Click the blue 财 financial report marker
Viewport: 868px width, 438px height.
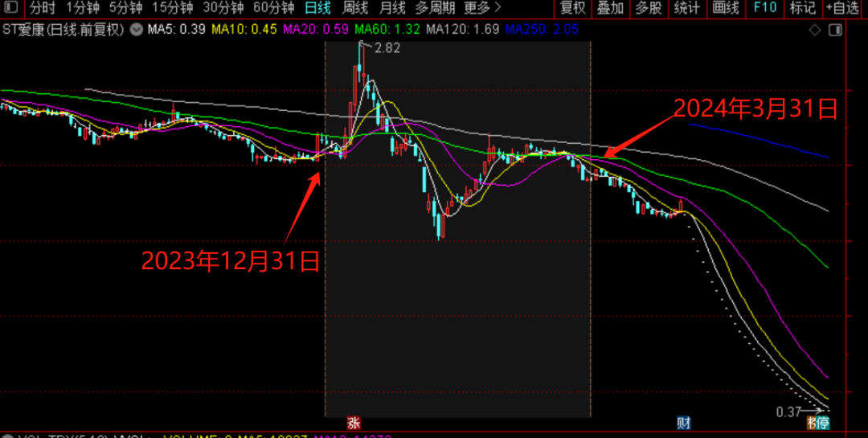(683, 423)
